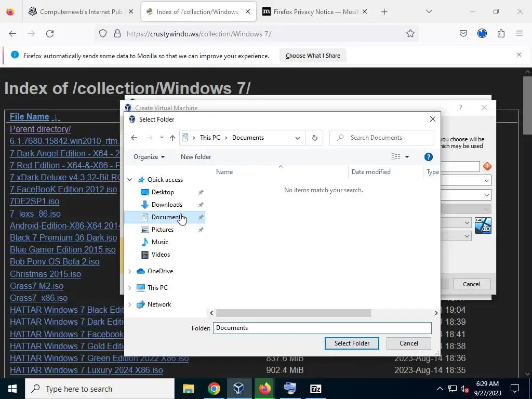
Task: Switch to Firefox in taskbar
Action: (x=264, y=389)
